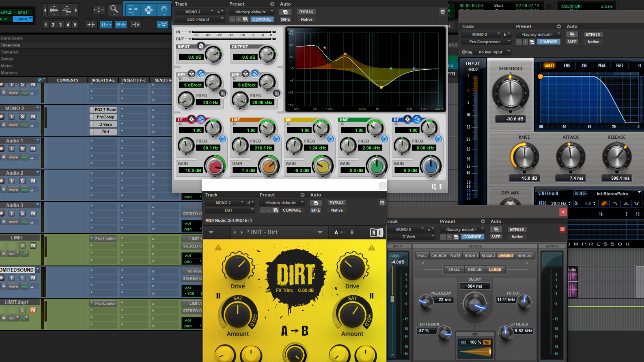Image resolution: width=644 pixels, height=362 pixels.
Task: Adjust D-Verb input gain fader
Action: pos(392,298)
